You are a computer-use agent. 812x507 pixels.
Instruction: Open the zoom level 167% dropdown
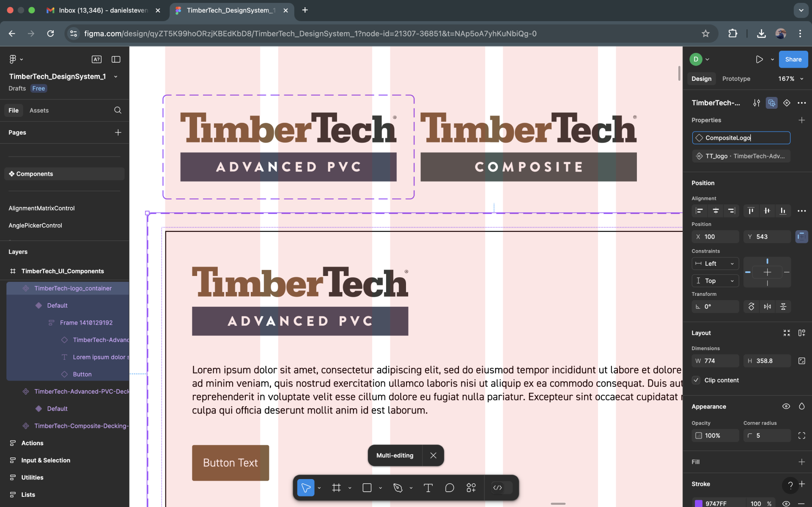(x=790, y=79)
